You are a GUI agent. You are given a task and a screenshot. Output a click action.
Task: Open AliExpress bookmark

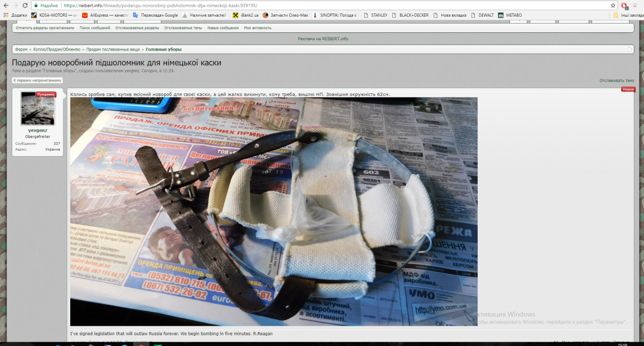pos(106,15)
